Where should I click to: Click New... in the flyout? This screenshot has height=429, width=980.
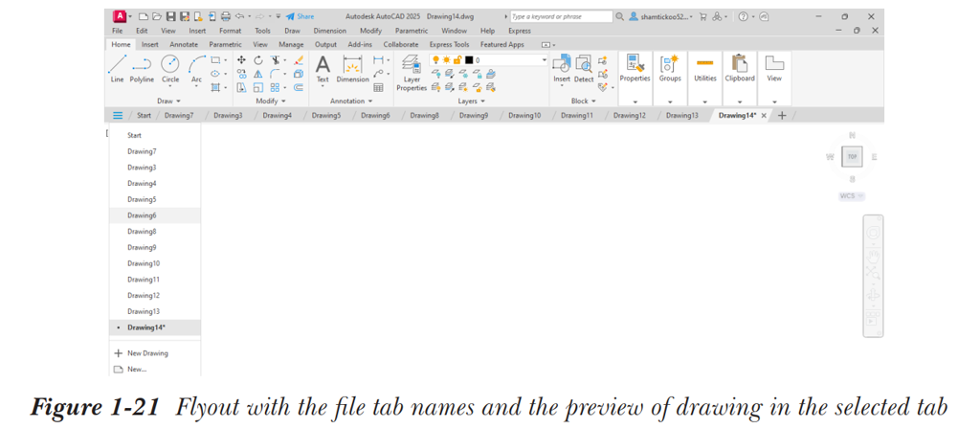(x=130, y=369)
